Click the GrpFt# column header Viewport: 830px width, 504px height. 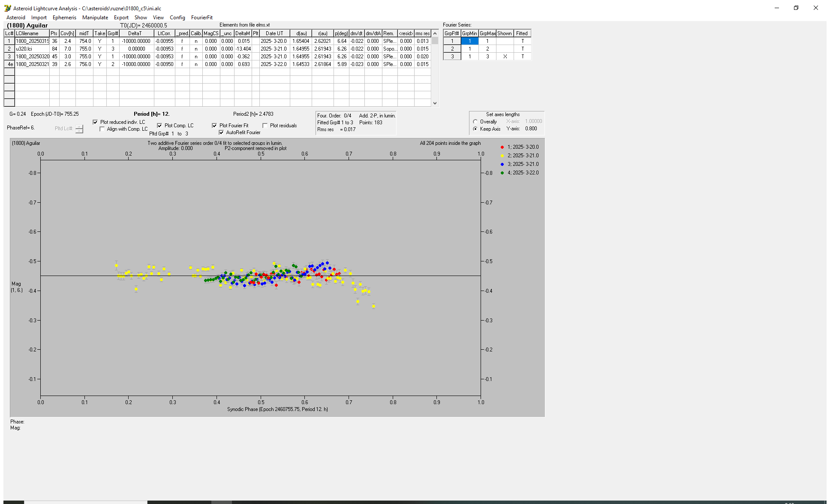point(452,33)
